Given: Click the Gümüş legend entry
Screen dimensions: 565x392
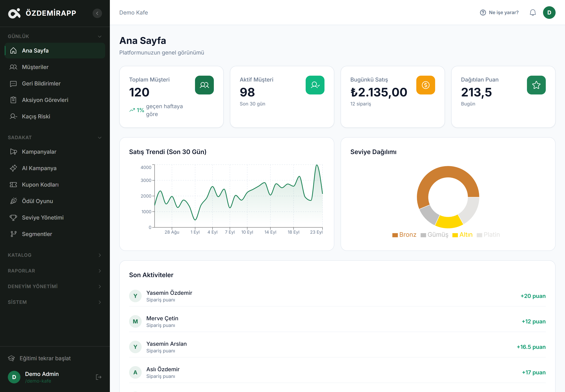Looking at the screenshot, I should (x=435, y=235).
